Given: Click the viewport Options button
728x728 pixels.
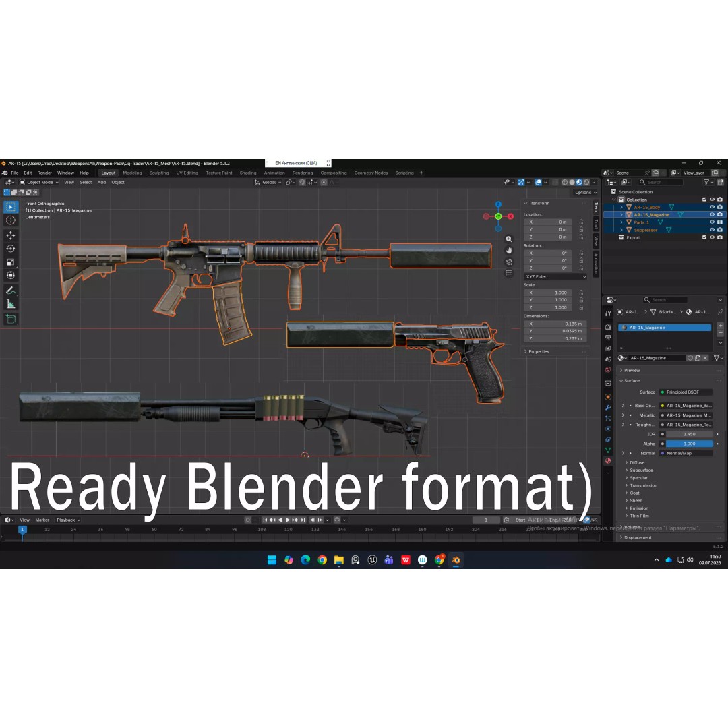Looking at the screenshot, I should click(x=586, y=193).
